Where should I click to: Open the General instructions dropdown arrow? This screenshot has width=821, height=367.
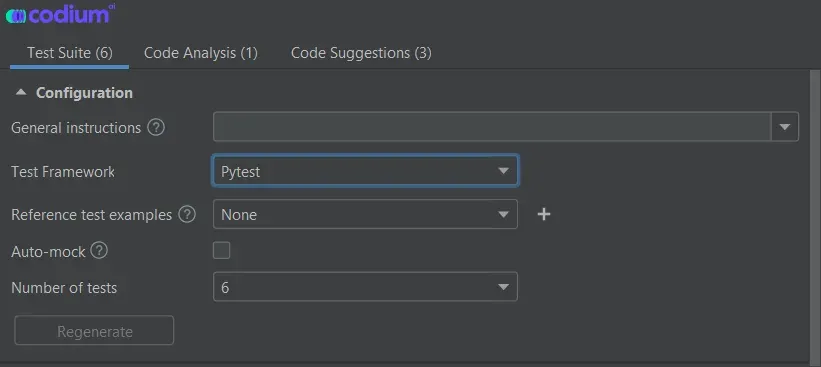click(784, 127)
